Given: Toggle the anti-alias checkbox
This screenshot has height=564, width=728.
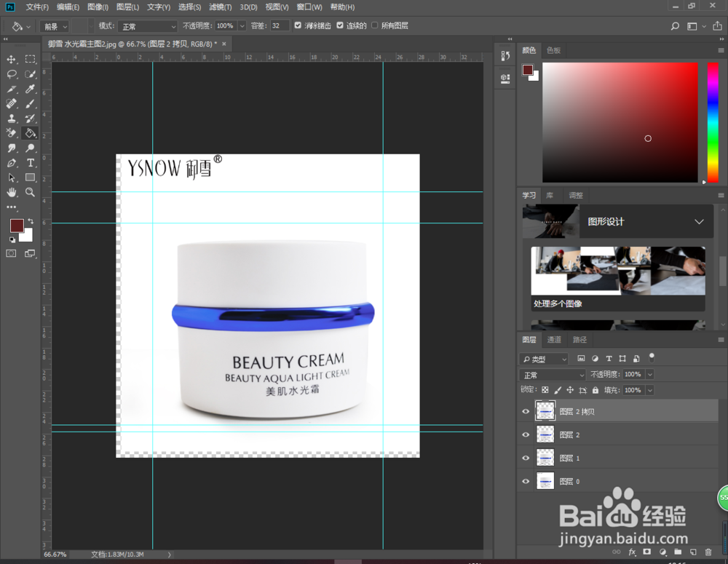Looking at the screenshot, I should 298,25.
